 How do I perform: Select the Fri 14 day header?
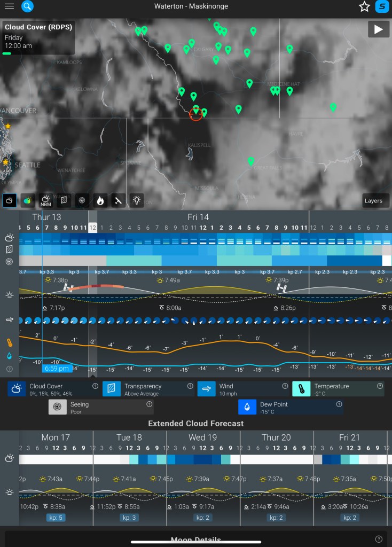[198, 217]
